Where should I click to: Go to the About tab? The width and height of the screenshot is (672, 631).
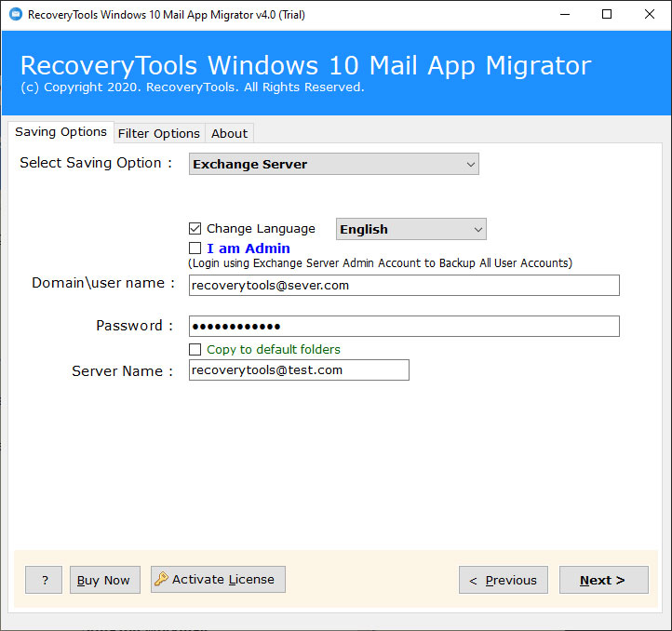(229, 133)
